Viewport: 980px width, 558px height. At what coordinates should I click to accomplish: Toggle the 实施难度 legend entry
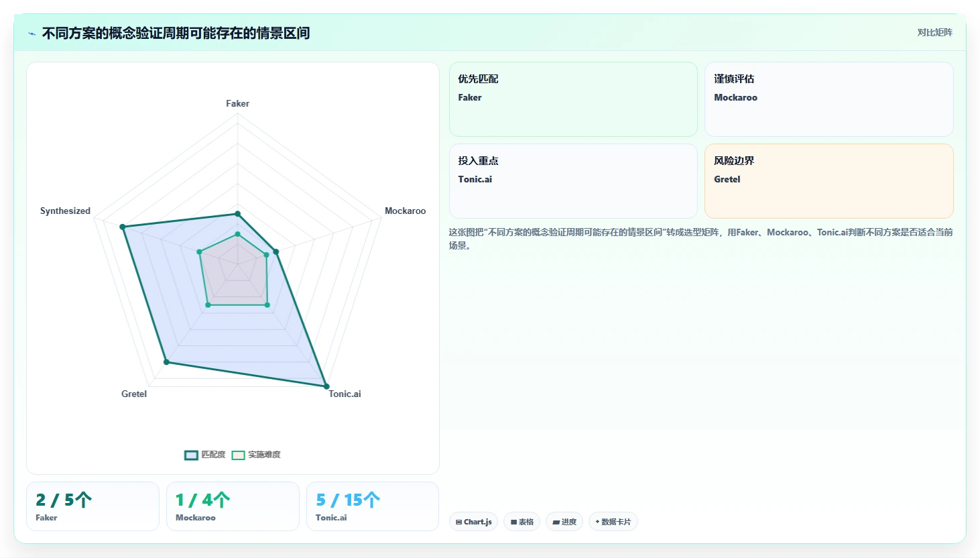point(256,455)
